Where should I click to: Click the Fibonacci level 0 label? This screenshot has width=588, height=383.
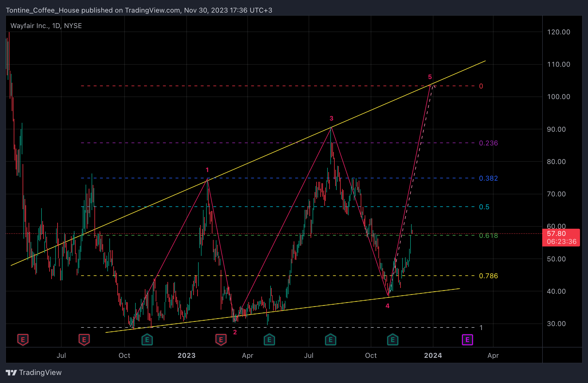[481, 86]
